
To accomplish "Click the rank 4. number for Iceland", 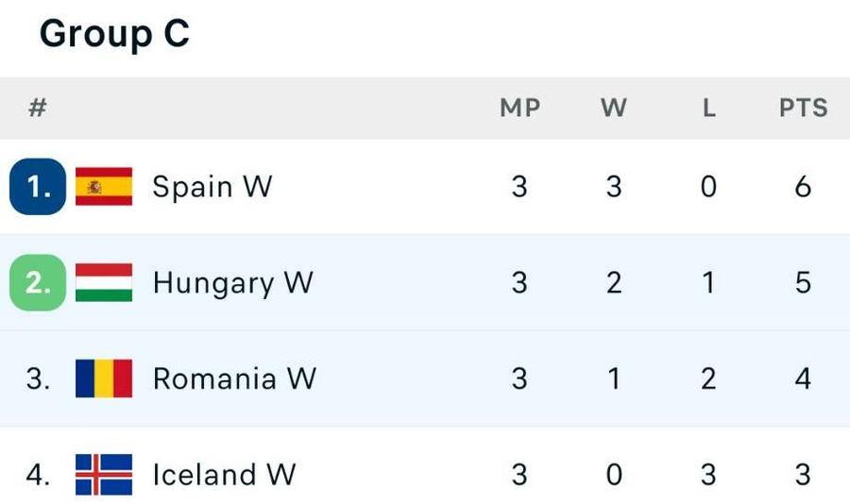I will tap(38, 474).
